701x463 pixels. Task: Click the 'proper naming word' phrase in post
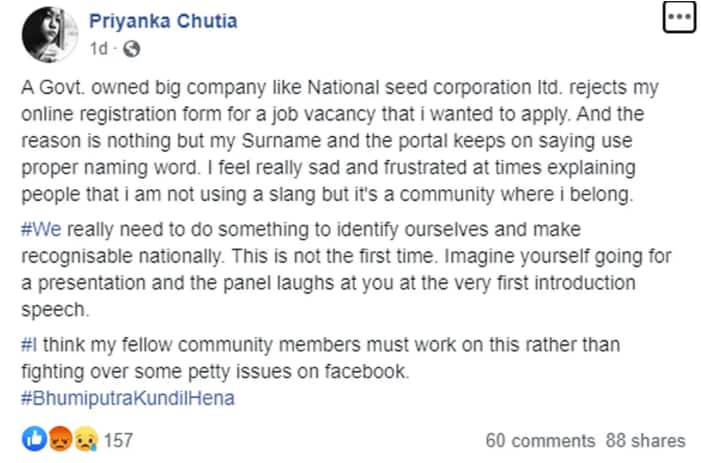click(x=110, y=168)
